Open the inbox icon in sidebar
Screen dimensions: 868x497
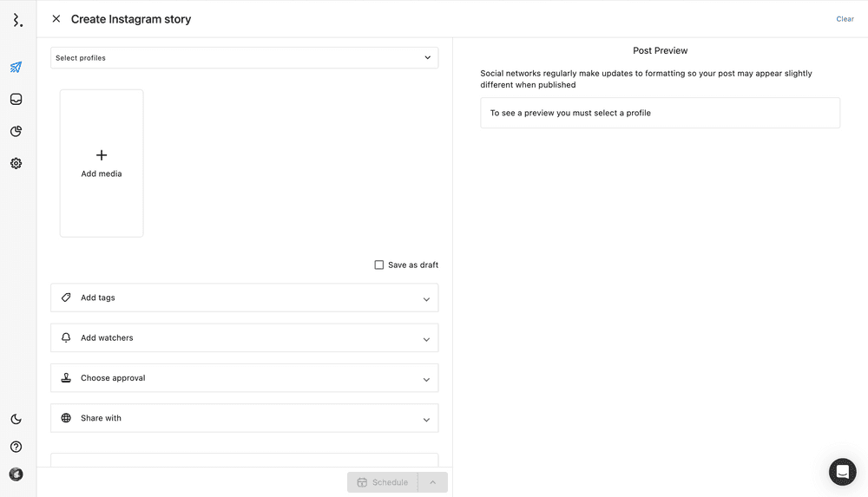(16, 100)
